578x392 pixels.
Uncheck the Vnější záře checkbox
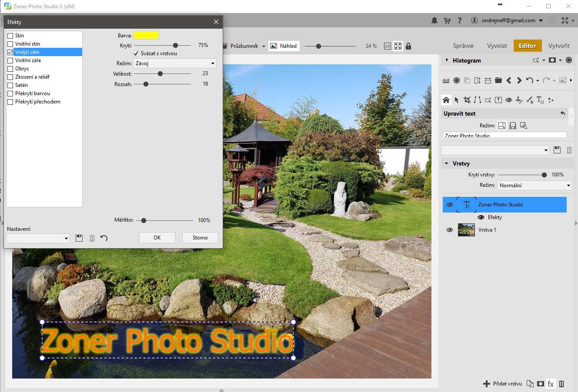(10, 52)
